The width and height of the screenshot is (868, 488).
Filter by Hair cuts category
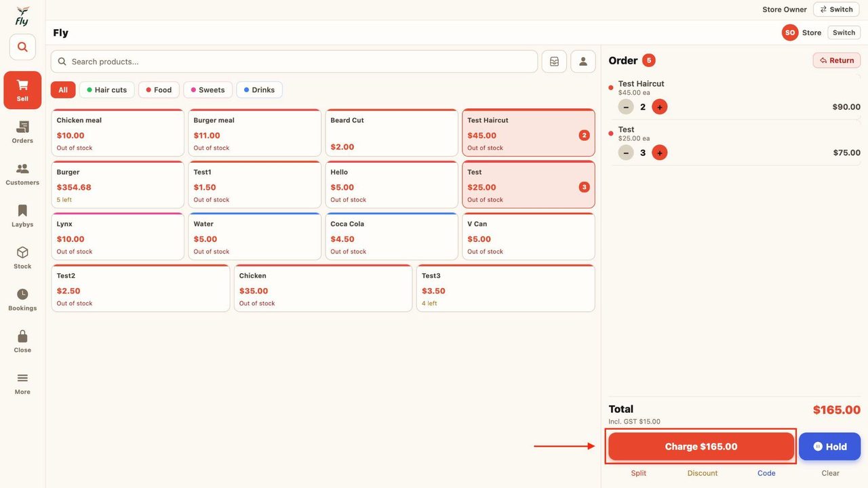tap(107, 90)
